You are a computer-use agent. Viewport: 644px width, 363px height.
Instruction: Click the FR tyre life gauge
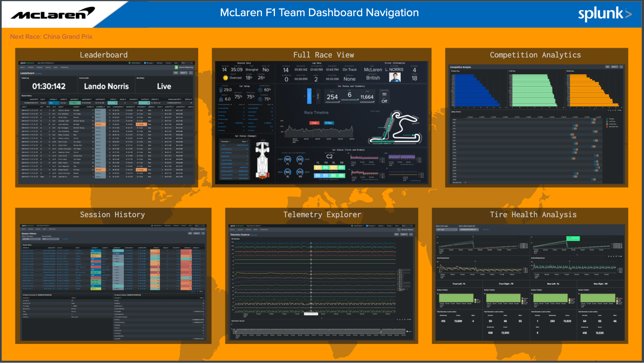300,159
